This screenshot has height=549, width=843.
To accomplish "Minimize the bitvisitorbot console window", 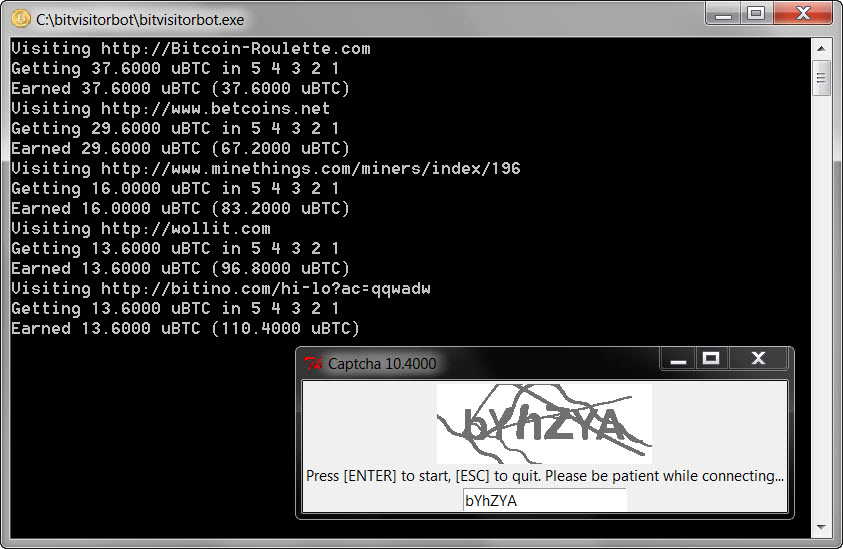I will point(723,13).
